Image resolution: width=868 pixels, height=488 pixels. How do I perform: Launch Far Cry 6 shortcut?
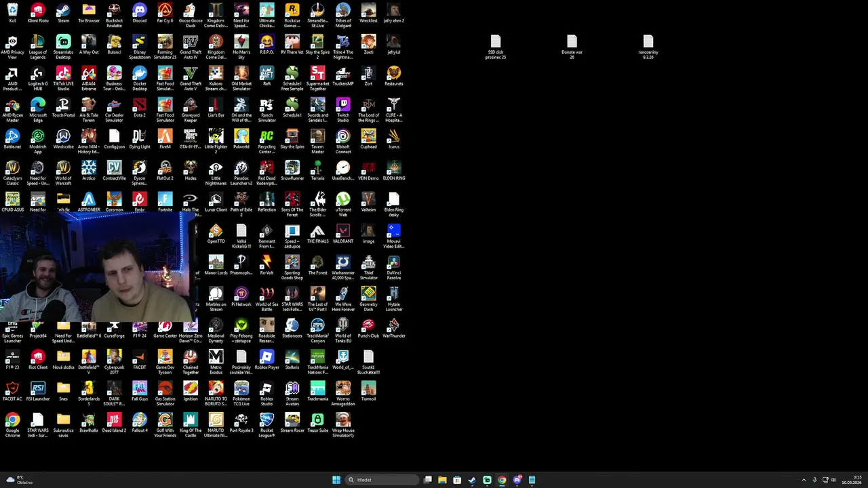(x=165, y=13)
